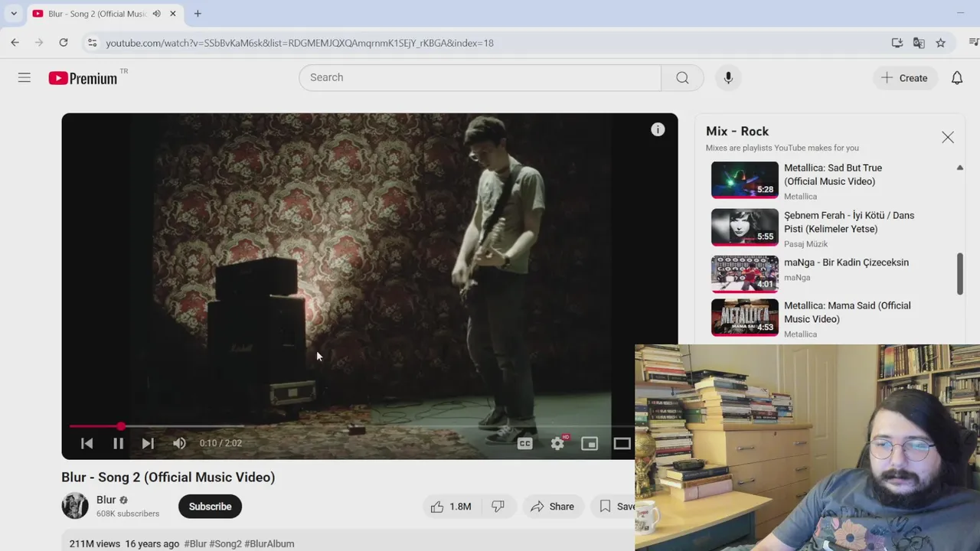The width and height of the screenshot is (980, 551).
Task: Click the Mix - Rock playlist title
Action: coord(737,132)
